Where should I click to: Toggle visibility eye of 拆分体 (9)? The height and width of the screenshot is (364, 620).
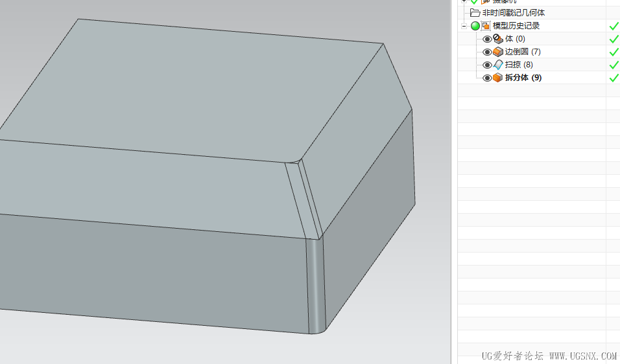(x=487, y=78)
